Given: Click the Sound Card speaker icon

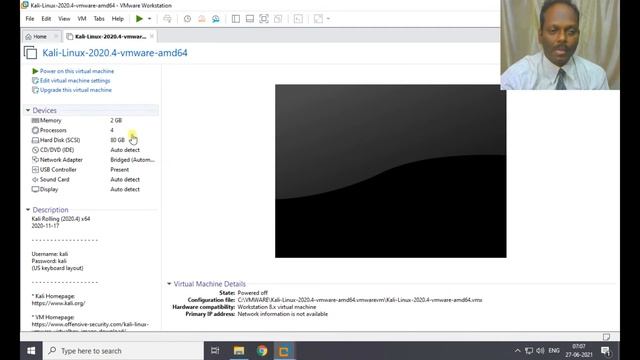Looking at the screenshot, I should tap(35, 180).
